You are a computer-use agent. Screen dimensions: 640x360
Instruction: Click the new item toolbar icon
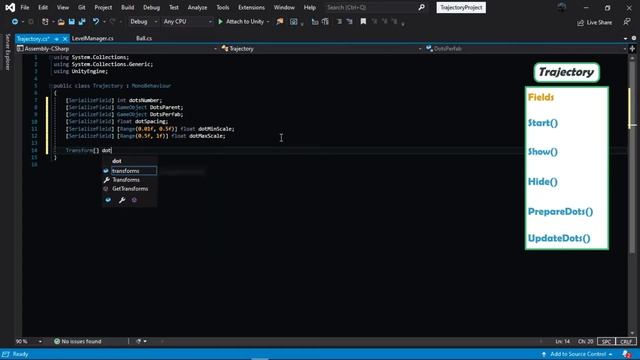click(x=45, y=22)
